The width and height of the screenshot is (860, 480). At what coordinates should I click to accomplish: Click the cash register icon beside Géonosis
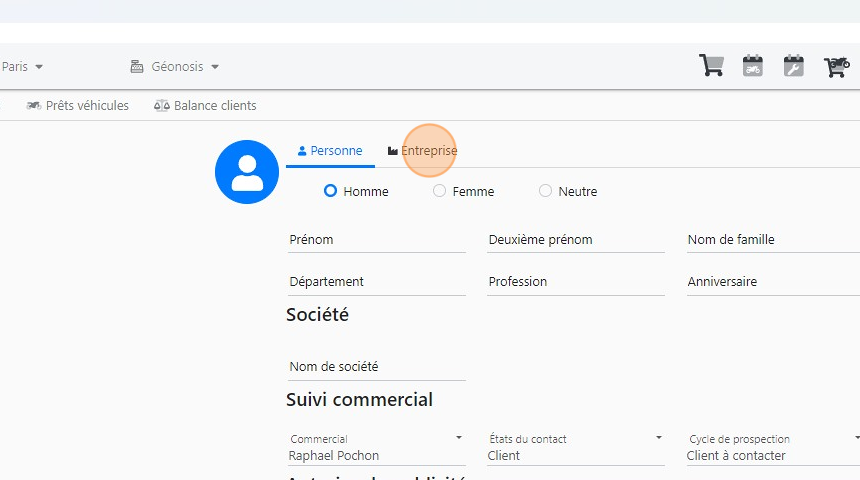137,66
